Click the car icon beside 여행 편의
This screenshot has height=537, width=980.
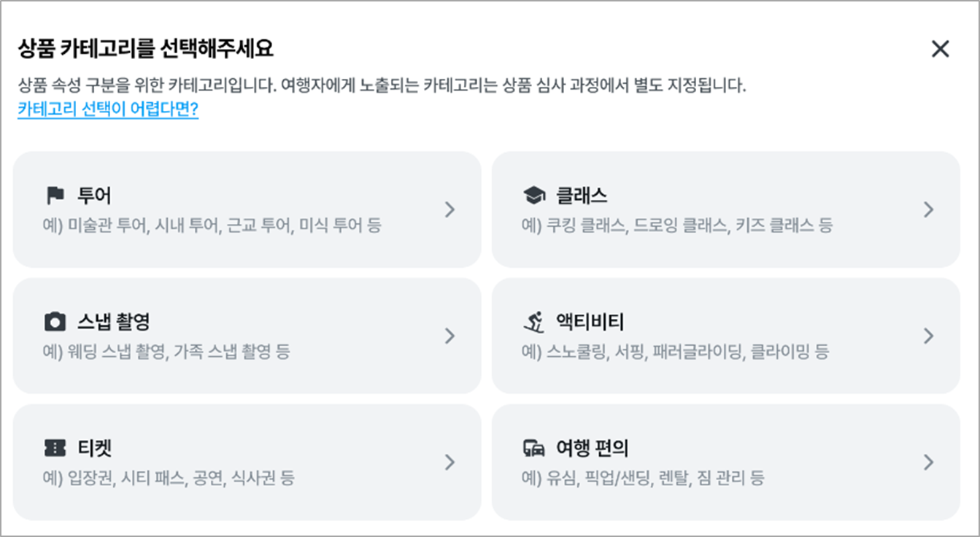point(534,448)
